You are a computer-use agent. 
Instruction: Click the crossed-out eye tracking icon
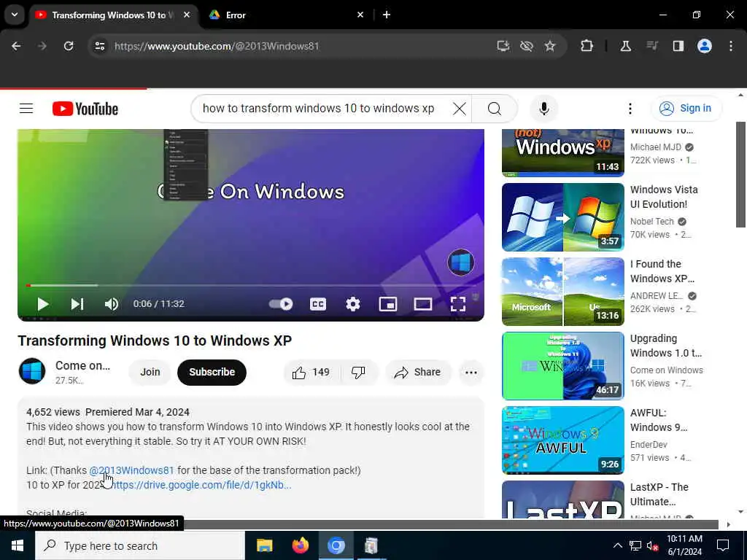pos(527,46)
